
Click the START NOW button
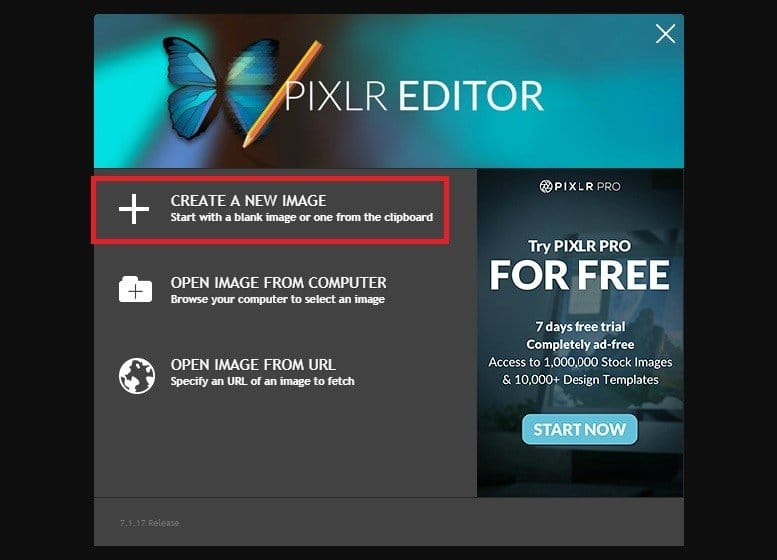coord(579,429)
